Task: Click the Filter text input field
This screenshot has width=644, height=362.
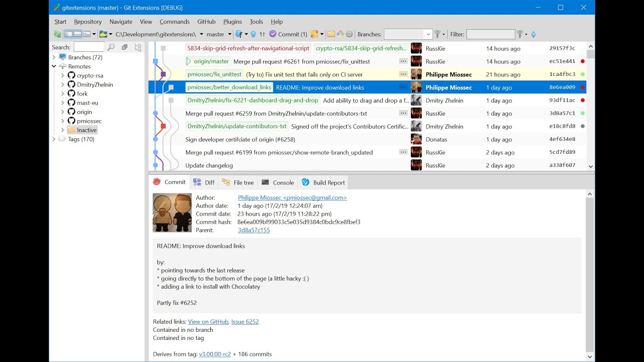Action: coord(491,34)
